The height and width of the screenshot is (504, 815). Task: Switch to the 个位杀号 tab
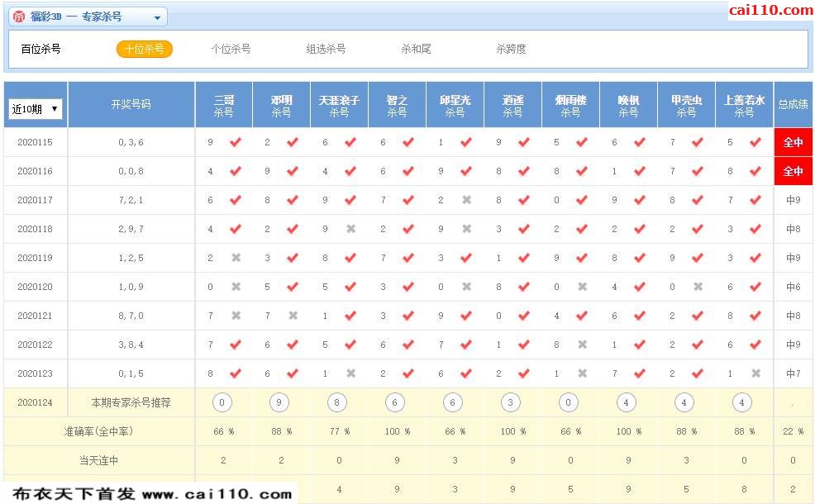pos(231,50)
